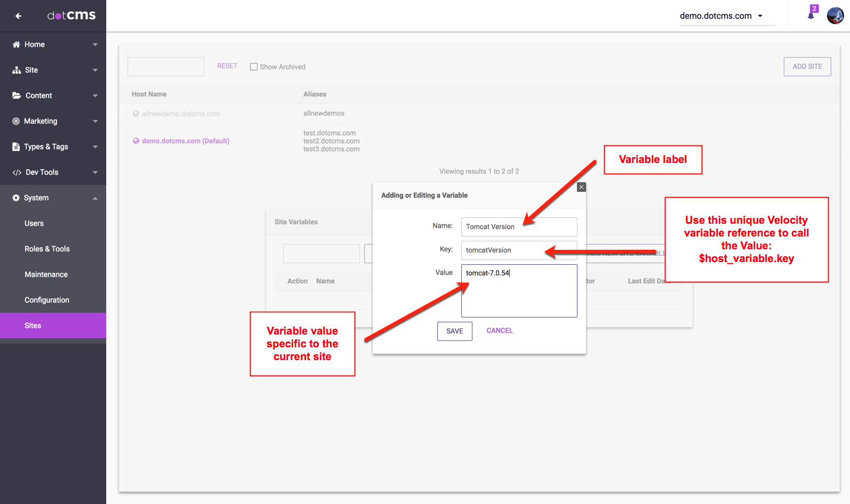Enable the Show Archived checkbox
850x504 pixels.
coord(254,67)
